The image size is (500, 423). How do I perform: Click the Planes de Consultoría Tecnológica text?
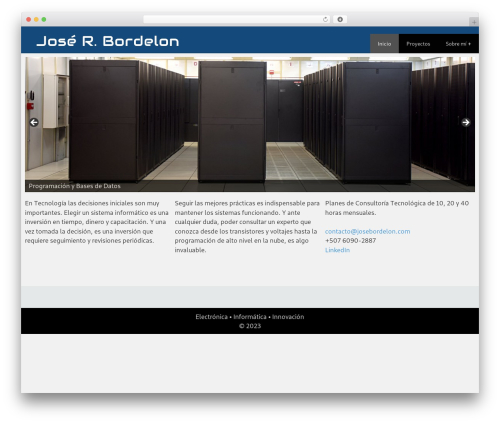(x=397, y=208)
